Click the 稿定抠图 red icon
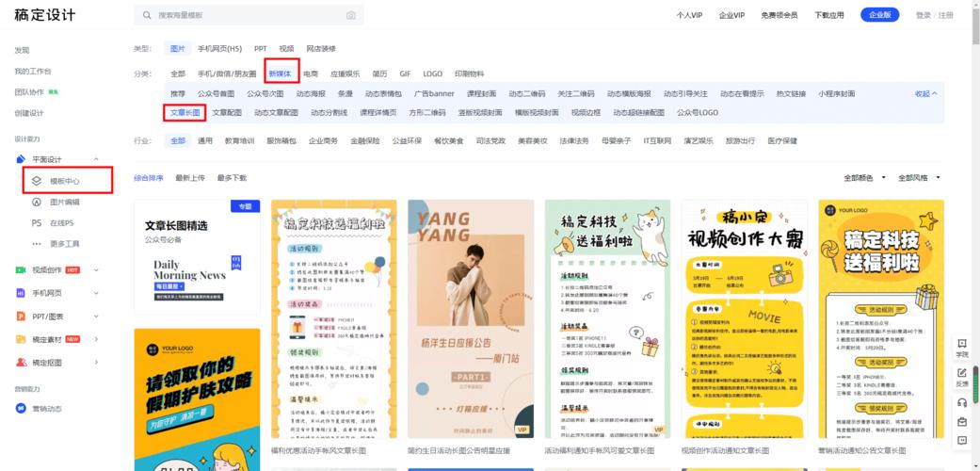The width and height of the screenshot is (980, 471). point(21,362)
